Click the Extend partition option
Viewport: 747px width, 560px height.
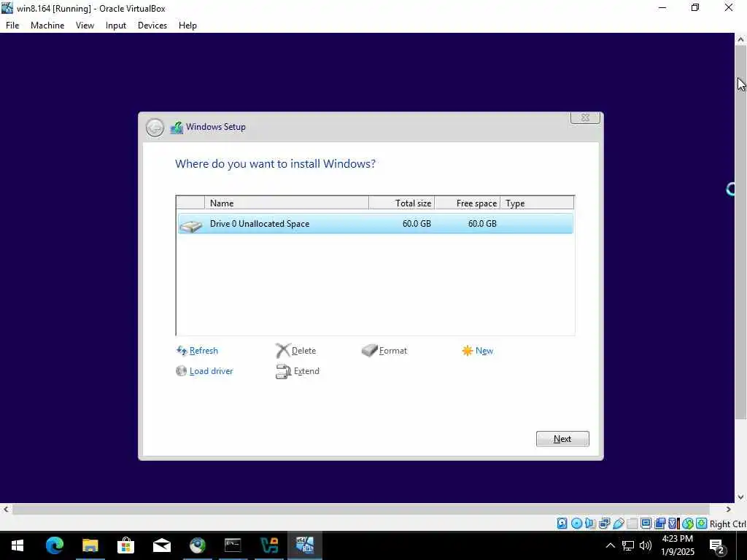pos(306,371)
